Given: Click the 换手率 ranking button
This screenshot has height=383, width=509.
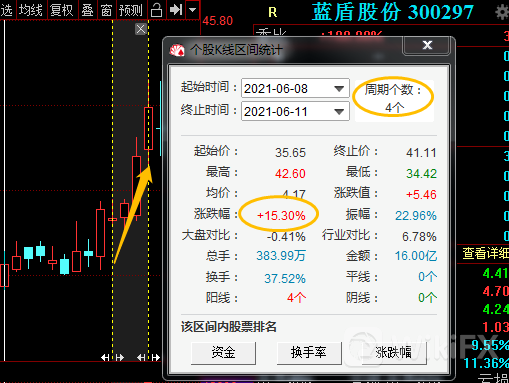Looking at the screenshot, I should click(309, 353).
